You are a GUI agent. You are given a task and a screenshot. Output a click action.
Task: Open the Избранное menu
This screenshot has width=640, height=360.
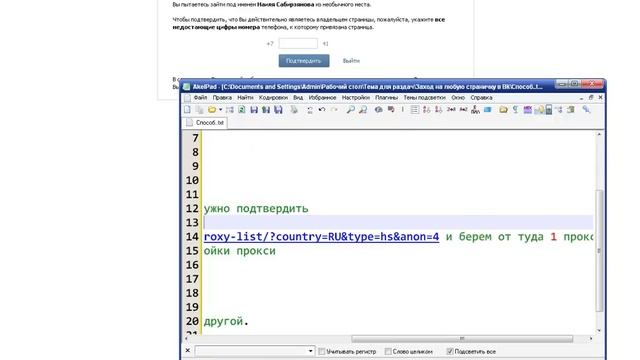pyautogui.click(x=322, y=98)
